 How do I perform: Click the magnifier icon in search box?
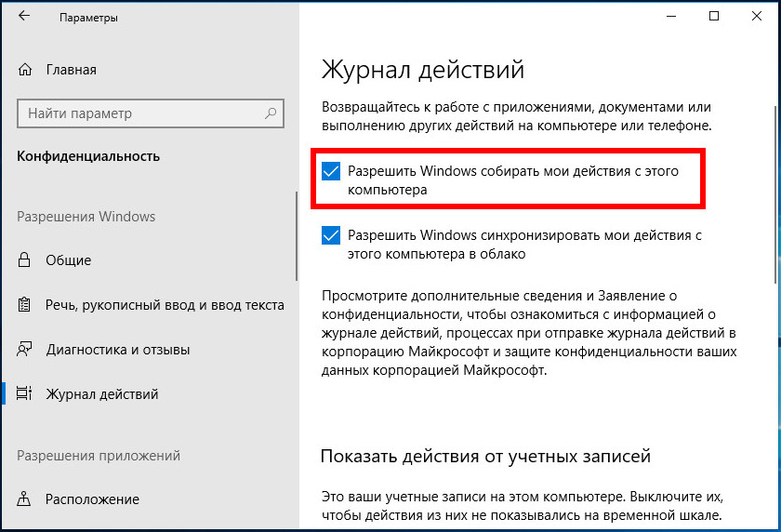point(271,113)
